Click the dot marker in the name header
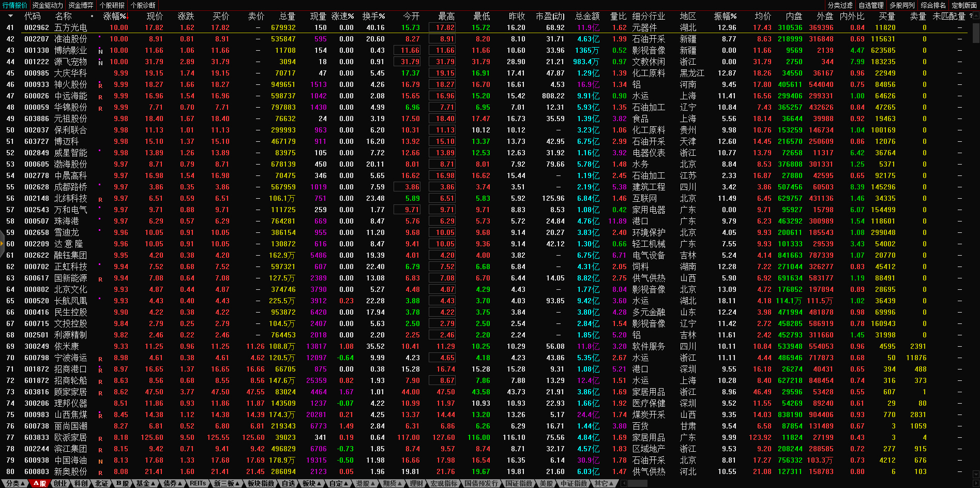 point(92,16)
